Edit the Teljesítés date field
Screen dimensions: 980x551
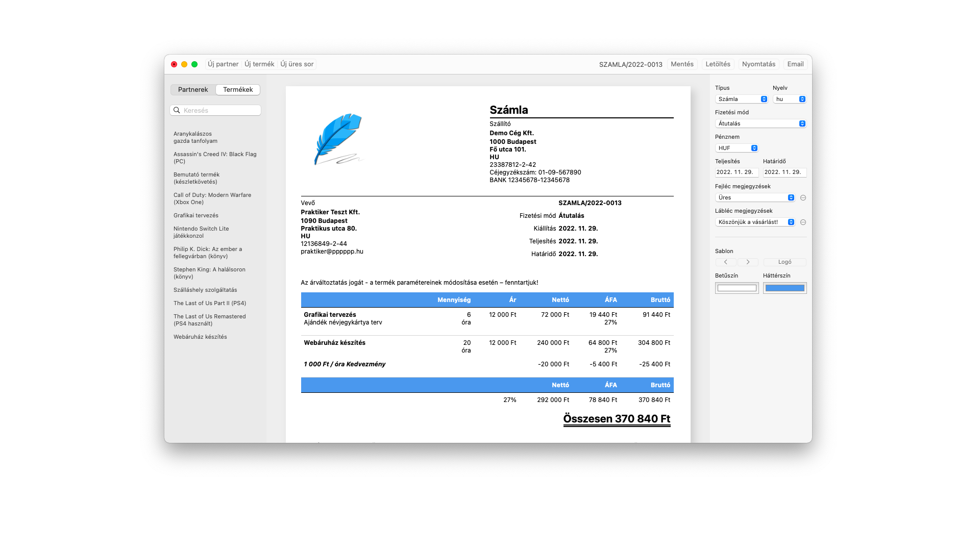pos(736,172)
